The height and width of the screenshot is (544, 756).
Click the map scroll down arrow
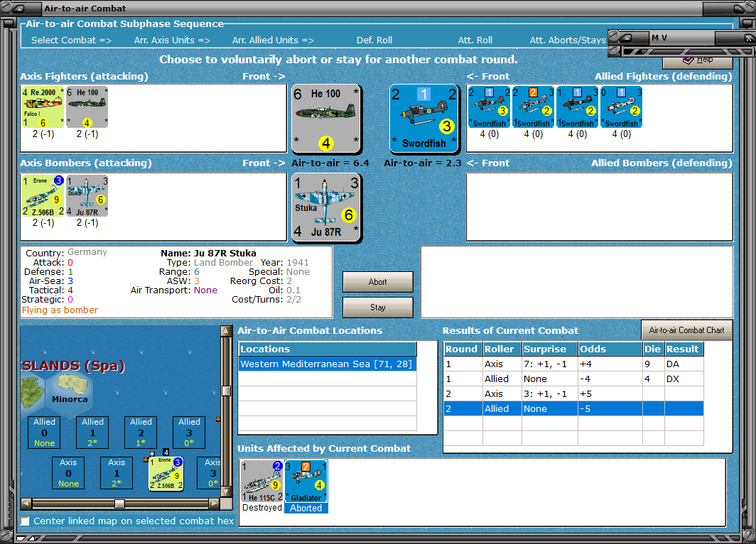click(226, 491)
